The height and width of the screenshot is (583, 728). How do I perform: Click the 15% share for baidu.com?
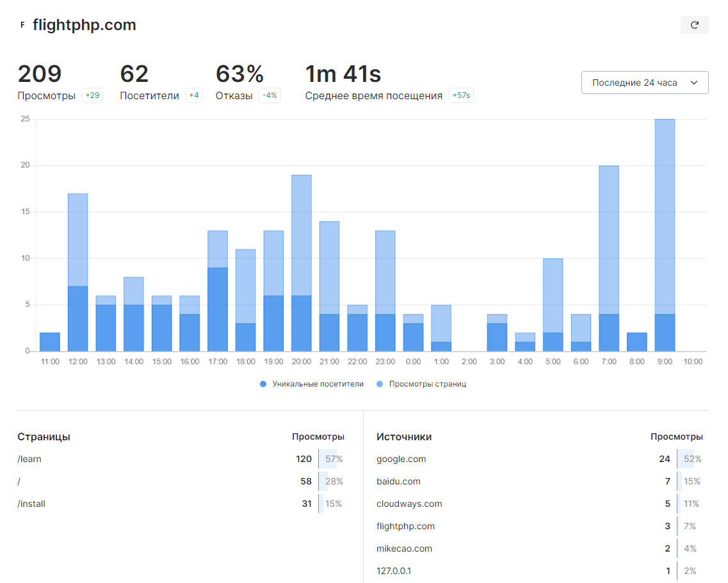pyautogui.click(x=692, y=481)
